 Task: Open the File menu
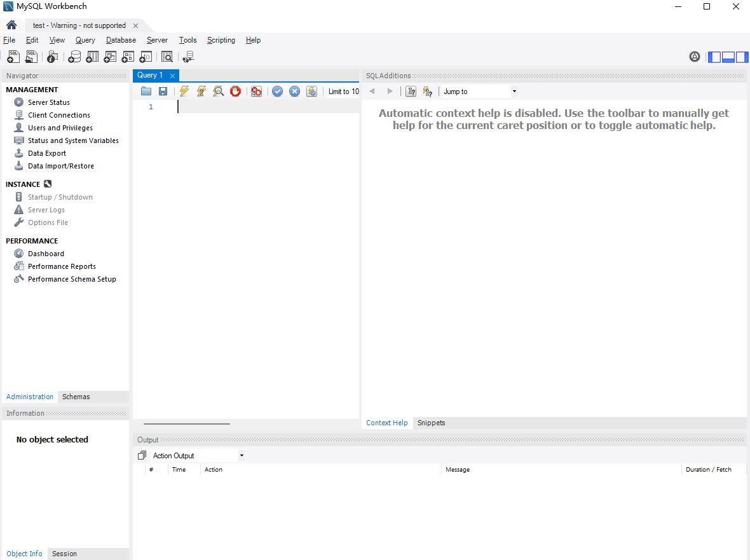tap(9, 40)
